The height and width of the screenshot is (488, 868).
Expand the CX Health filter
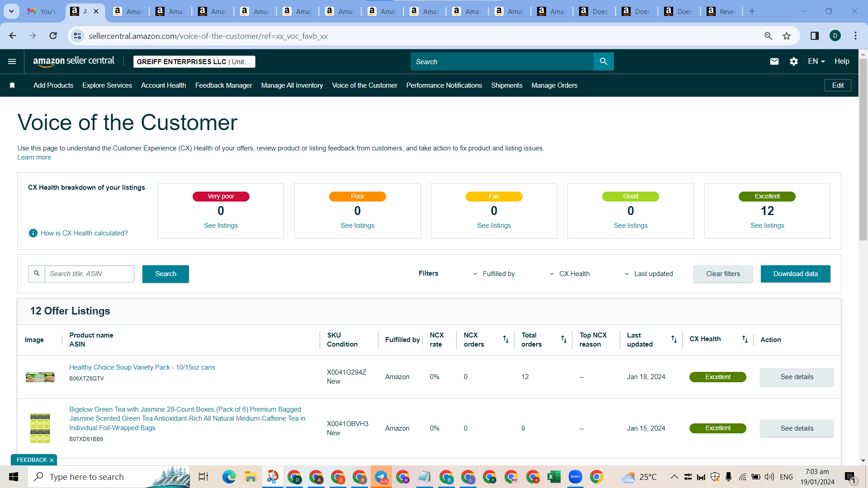point(570,274)
